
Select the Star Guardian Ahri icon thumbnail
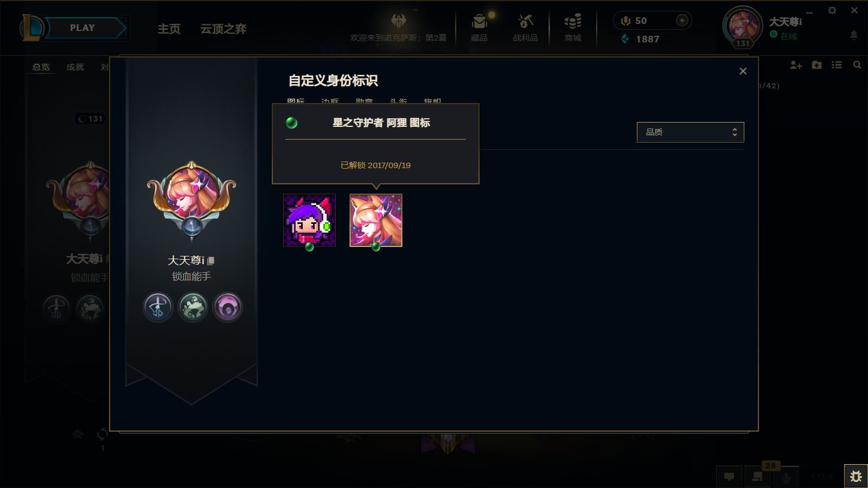point(376,220)
